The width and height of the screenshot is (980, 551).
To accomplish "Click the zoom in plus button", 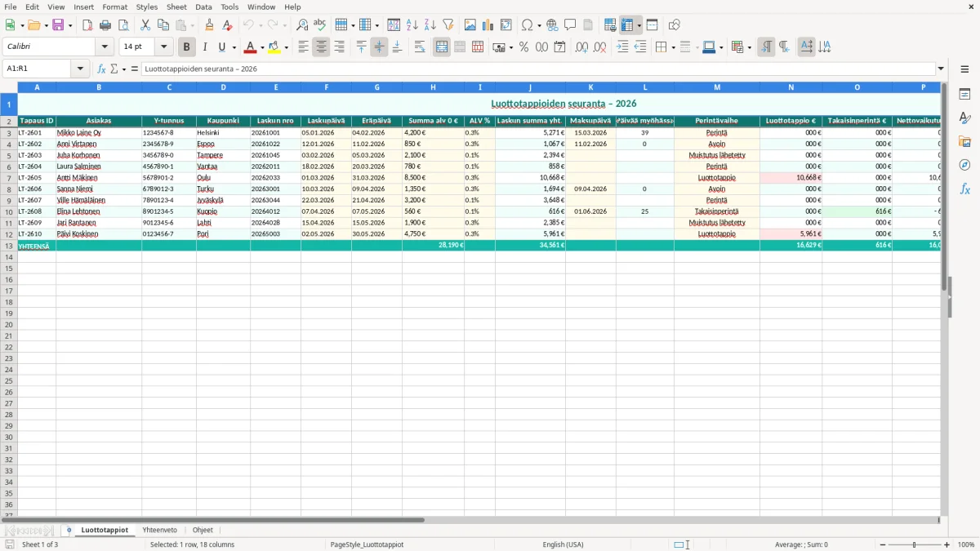I will (x=947, y=544).
